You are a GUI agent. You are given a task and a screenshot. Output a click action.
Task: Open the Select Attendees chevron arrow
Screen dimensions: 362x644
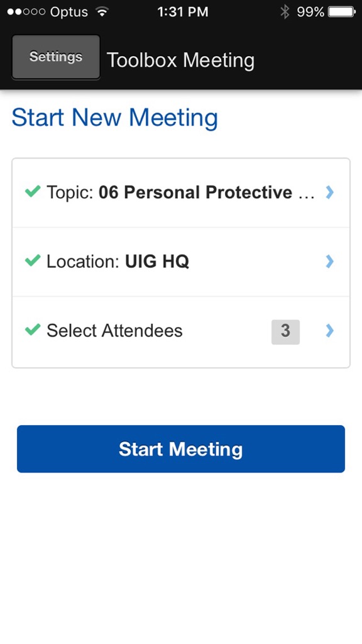coord(329,331)
